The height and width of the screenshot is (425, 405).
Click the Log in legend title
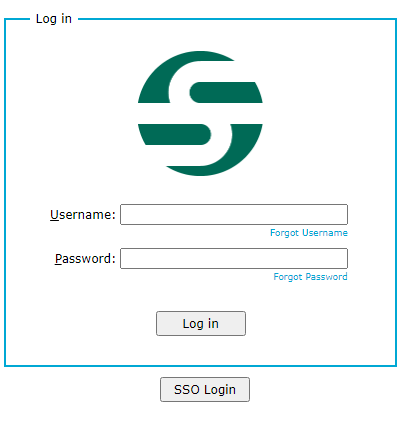pyautogui.click(x=54, y=19)
